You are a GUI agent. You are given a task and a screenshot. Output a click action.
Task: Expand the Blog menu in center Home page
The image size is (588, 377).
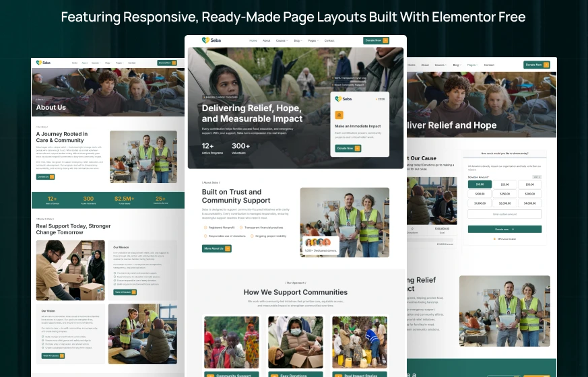(x=298, y=40)
